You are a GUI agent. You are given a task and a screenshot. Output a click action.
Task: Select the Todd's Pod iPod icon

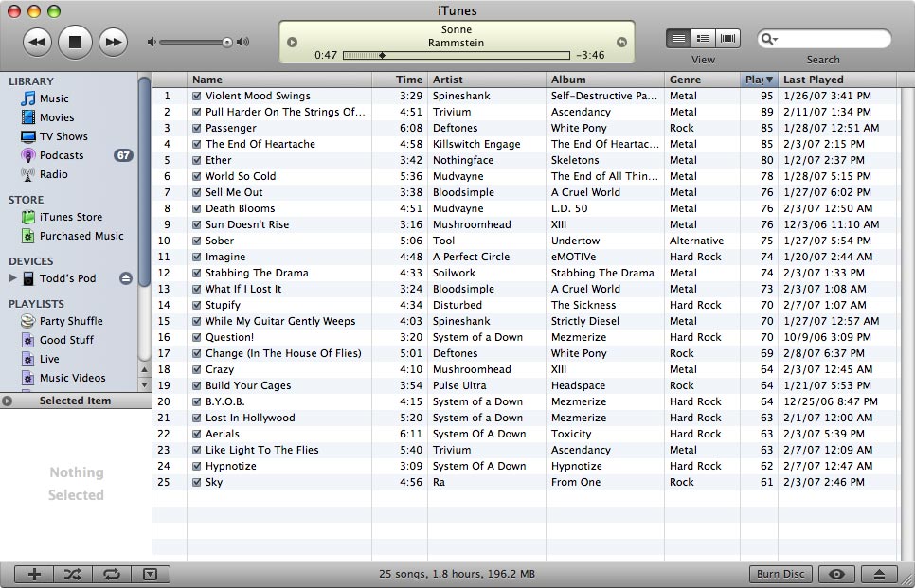pyautogui.click(x=28, y=278)
